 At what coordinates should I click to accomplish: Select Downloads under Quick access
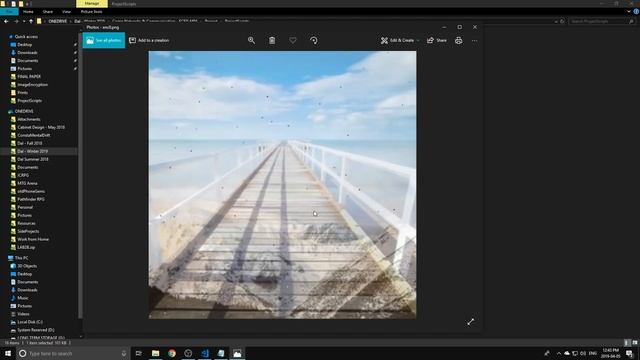point(27,53)
